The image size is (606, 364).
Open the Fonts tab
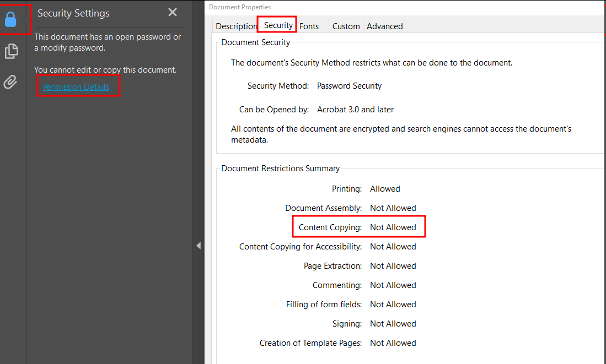(310, 26)
